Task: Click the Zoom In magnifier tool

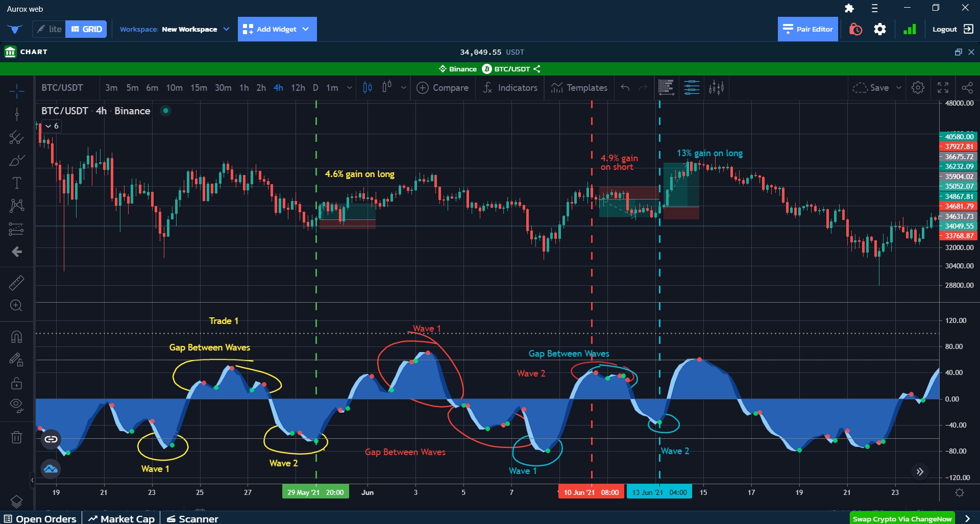Action: (16, 306)
